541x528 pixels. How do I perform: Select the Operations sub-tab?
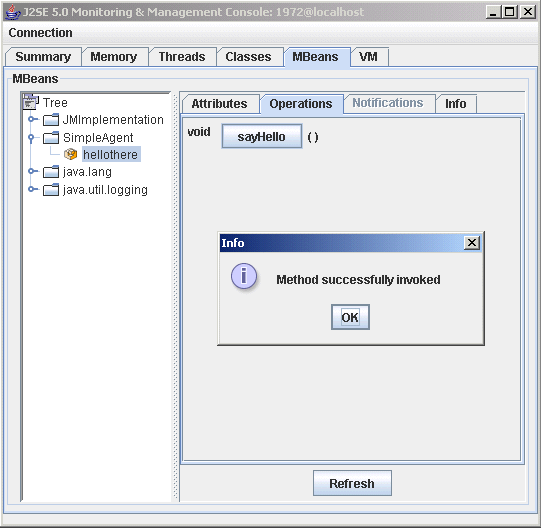tap(301, 104)
